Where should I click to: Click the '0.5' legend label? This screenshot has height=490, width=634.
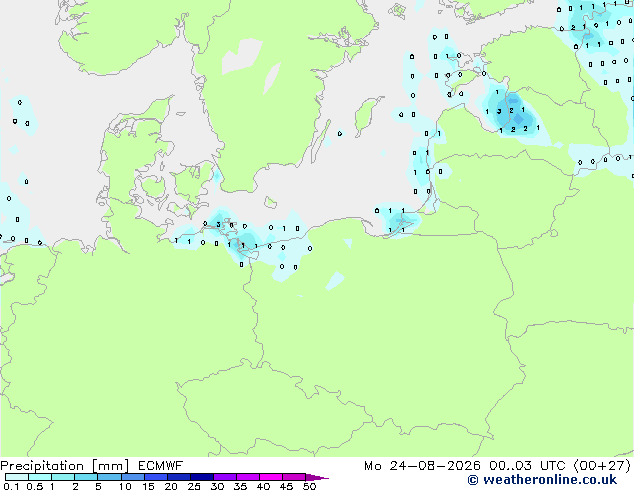coord(34,486)
